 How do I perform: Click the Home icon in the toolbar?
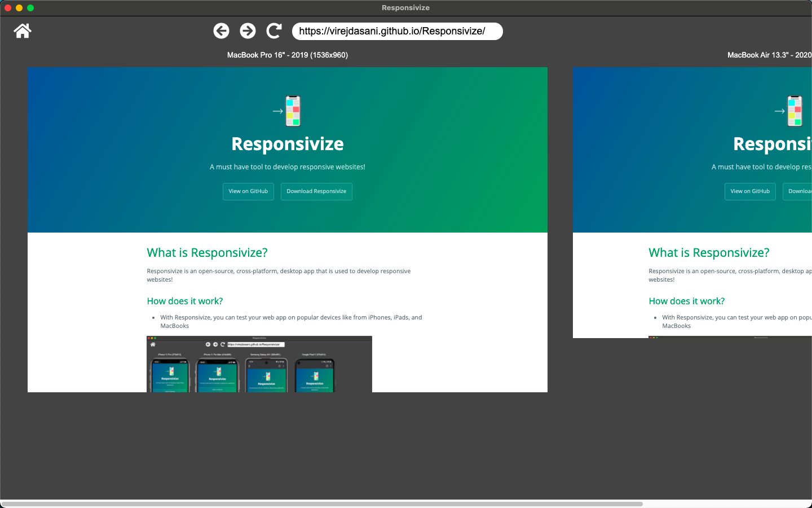(x=23, y=31)
